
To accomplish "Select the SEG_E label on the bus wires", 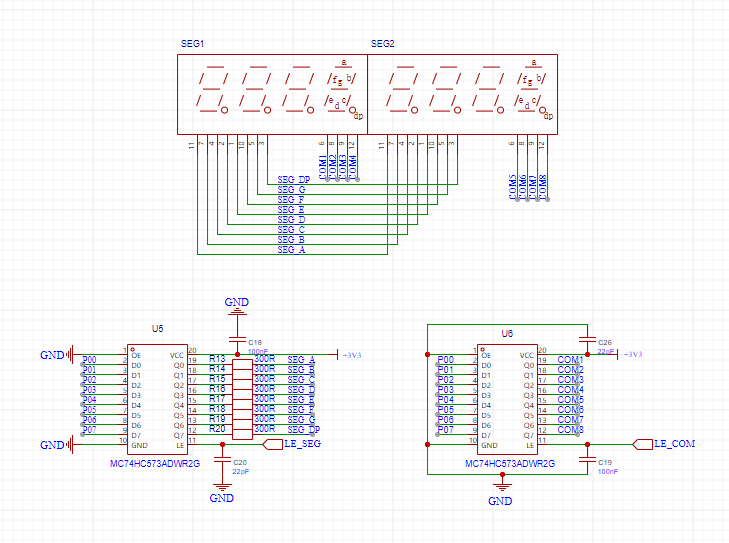I will (x=291, y=210).
